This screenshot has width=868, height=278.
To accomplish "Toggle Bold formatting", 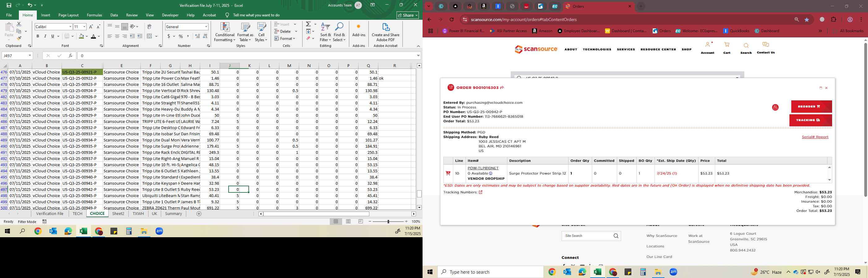I will tap(38, 36).
